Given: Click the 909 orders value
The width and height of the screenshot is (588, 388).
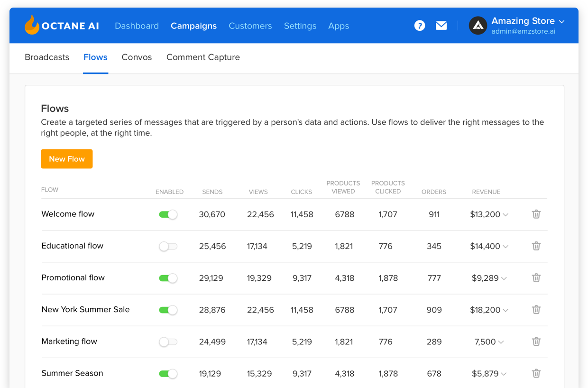Looking at the screenshot, I should point(434,310).
